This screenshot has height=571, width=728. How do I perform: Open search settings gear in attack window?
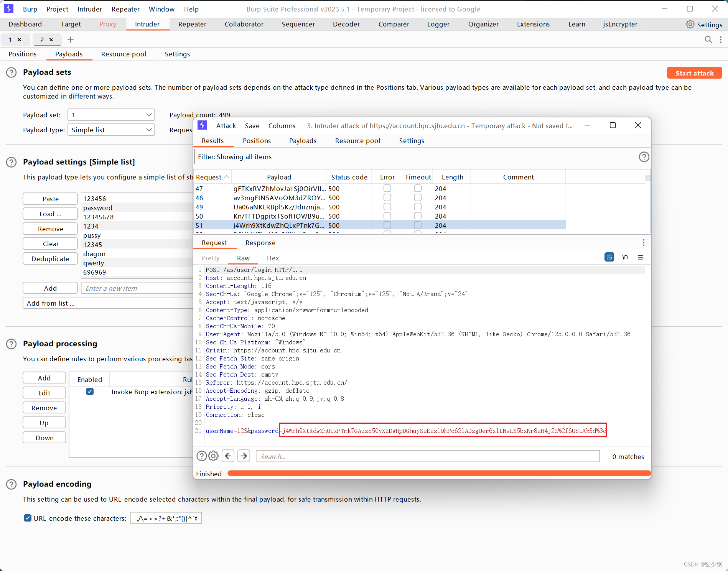point(213,456)
